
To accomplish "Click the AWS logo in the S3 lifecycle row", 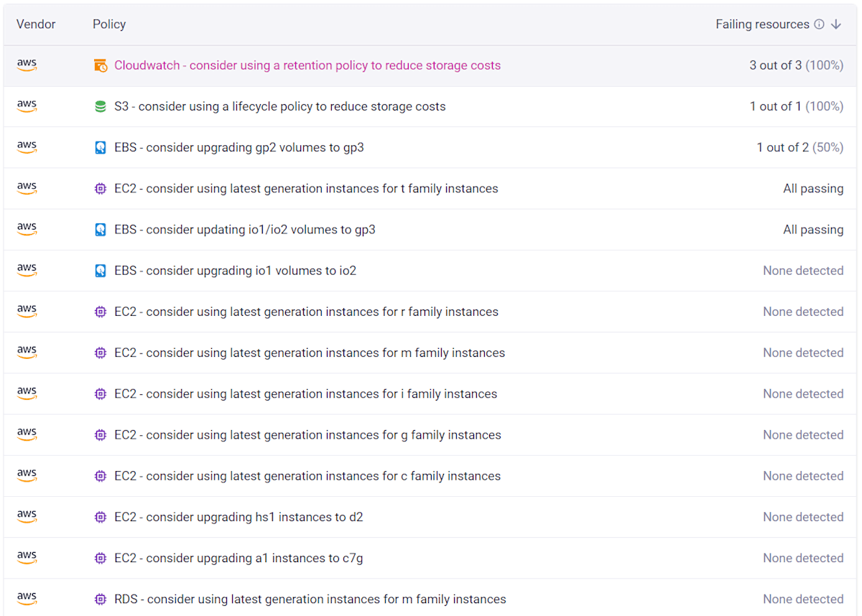I will point(27,106).
